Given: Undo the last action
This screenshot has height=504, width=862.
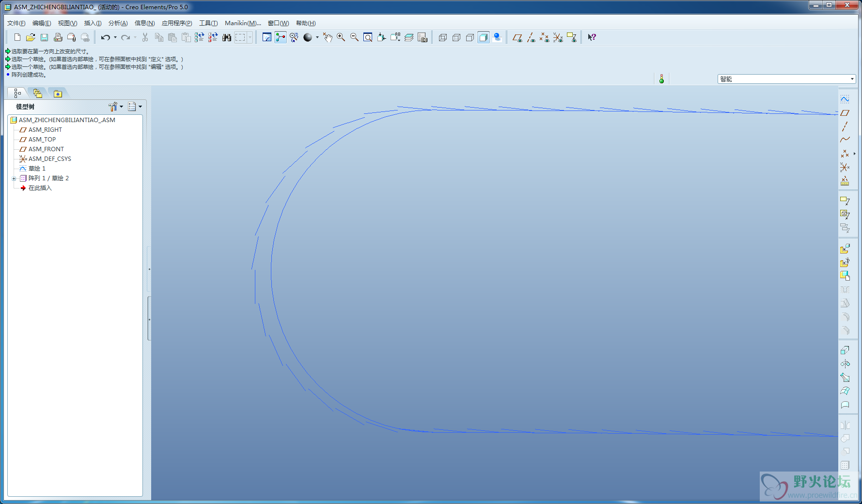Looking at the screenshot, I should point(105,37).
